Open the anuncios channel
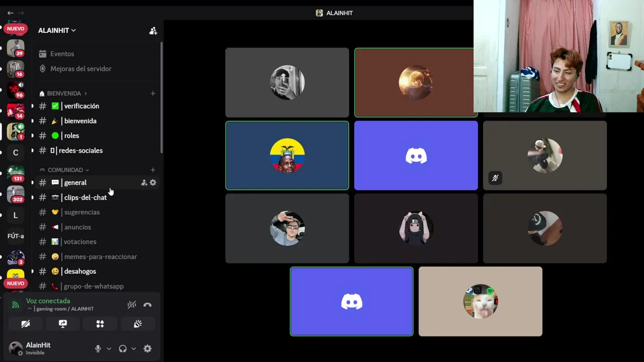Image resolution: width=644 pixels, height=362 pixels. 96,227
